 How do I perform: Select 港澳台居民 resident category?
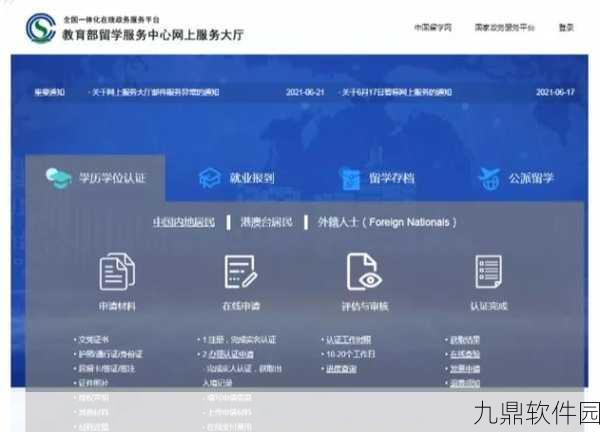266,222
